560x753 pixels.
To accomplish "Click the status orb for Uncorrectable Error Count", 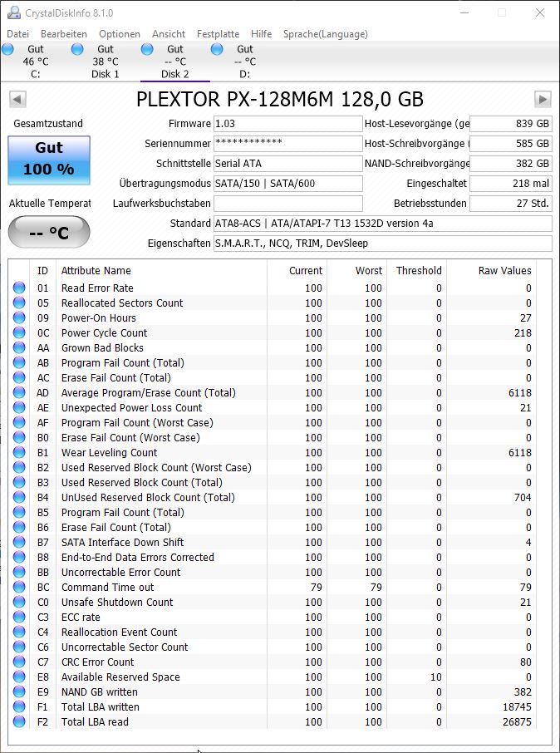I will (x=19, y=572).
